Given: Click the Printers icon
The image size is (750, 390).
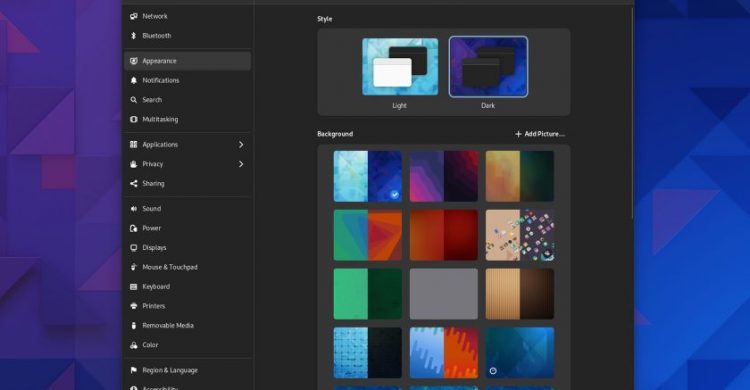Looking at the screenshot, I should point(133,306).
